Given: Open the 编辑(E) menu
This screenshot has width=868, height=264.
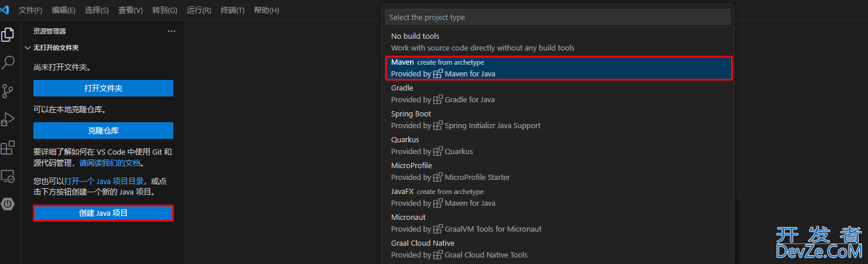Looking at the screenshot, I should (63, 11).
